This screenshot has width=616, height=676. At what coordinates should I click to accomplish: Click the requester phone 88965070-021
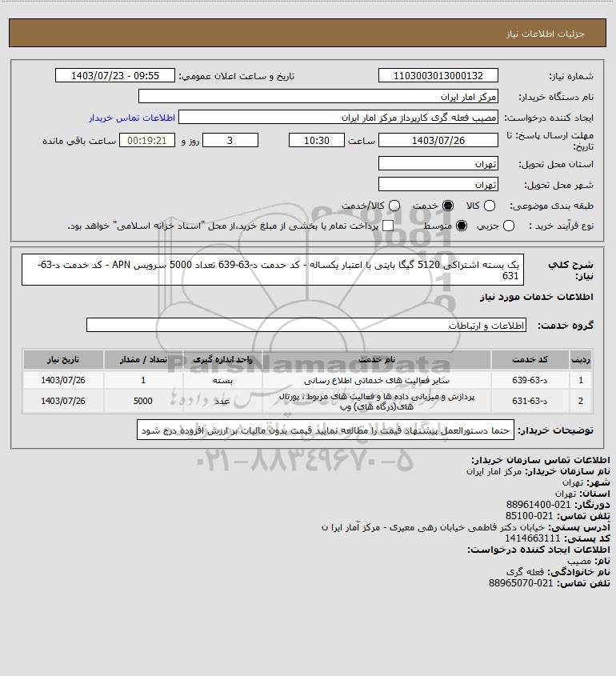pyautogui.click(x=521, y=583)
